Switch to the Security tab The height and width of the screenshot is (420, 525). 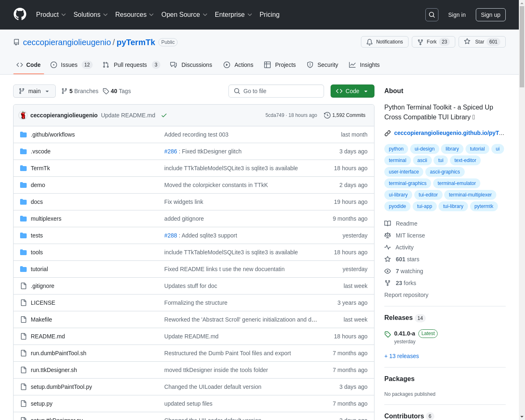tap(322, 65)
